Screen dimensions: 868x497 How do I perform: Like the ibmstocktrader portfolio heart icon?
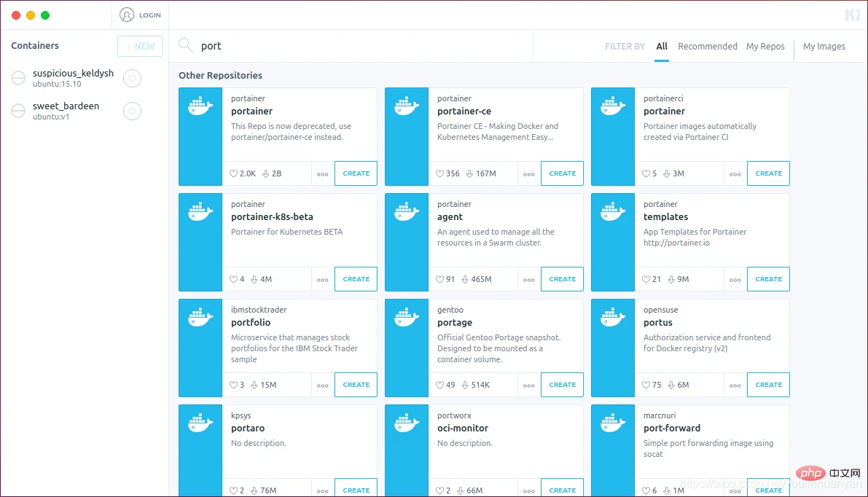(x=234, y=386)
